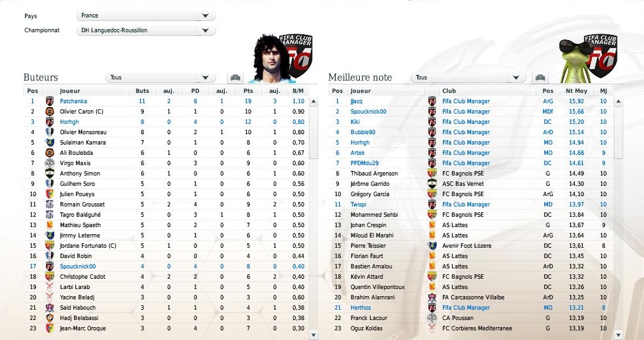Image resolution: width=644 pixels, height=340 pixels.
Task: Click Olivier Caron's orange club badge
Action: pyautogui.click(x=50, y=112)
